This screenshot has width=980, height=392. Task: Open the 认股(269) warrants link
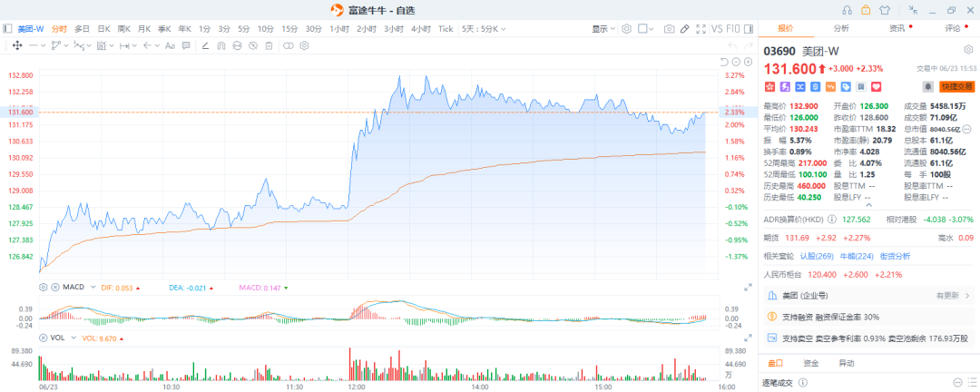(817, 256)
